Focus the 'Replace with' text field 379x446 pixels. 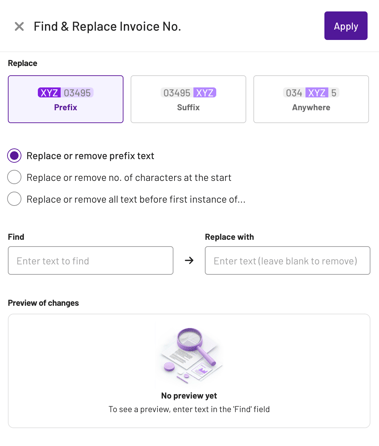288,261
